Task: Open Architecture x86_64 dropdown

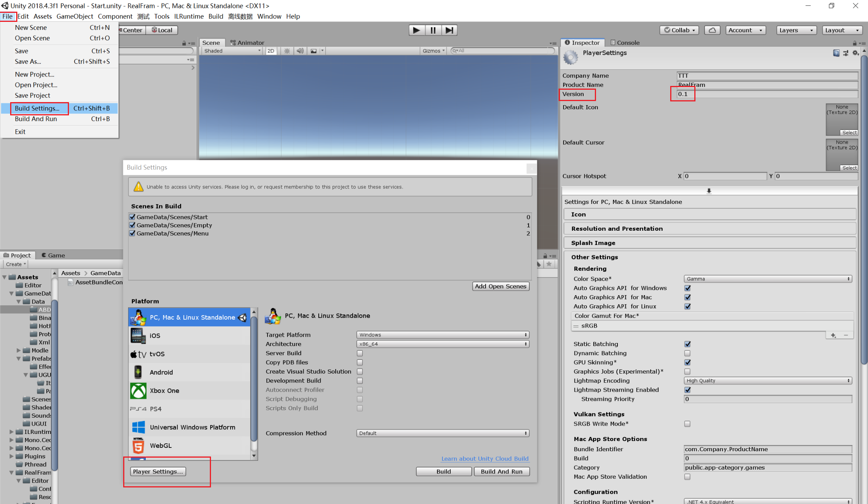Action: [443, 344]
